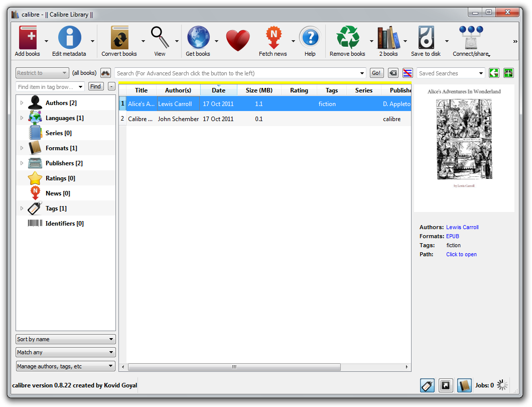
Task: Expand the Tags tree category
Action: tap(21, 208)
